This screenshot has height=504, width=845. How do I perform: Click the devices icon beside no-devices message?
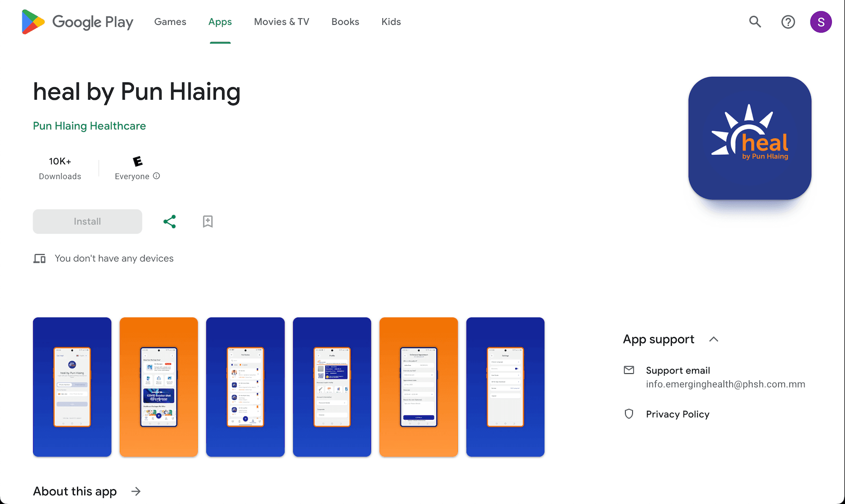(x=40, y=259)
